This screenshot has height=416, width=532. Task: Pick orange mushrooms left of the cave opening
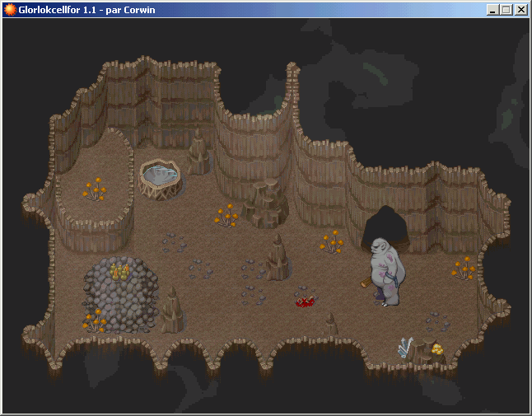pos(332,241)
